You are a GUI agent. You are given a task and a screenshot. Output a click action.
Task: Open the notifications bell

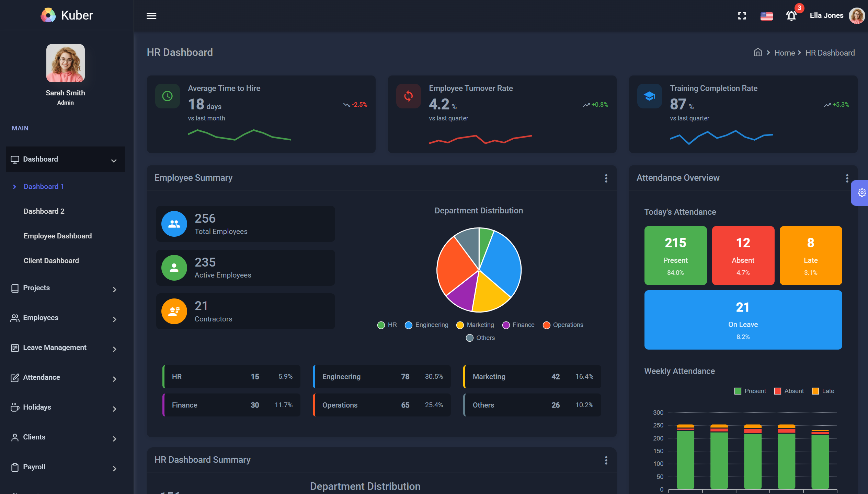791,16
